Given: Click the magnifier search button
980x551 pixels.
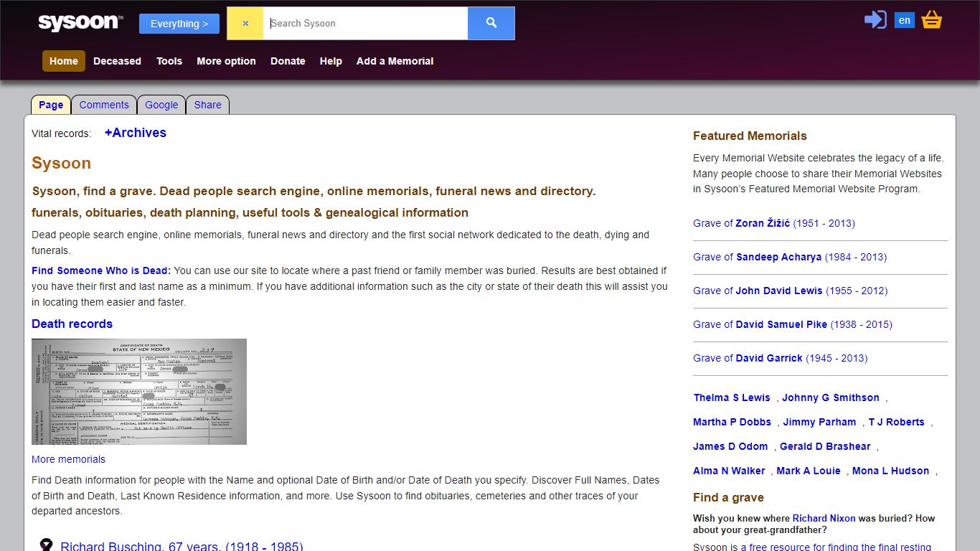Looking at the screenshot, I should [491, 23].
